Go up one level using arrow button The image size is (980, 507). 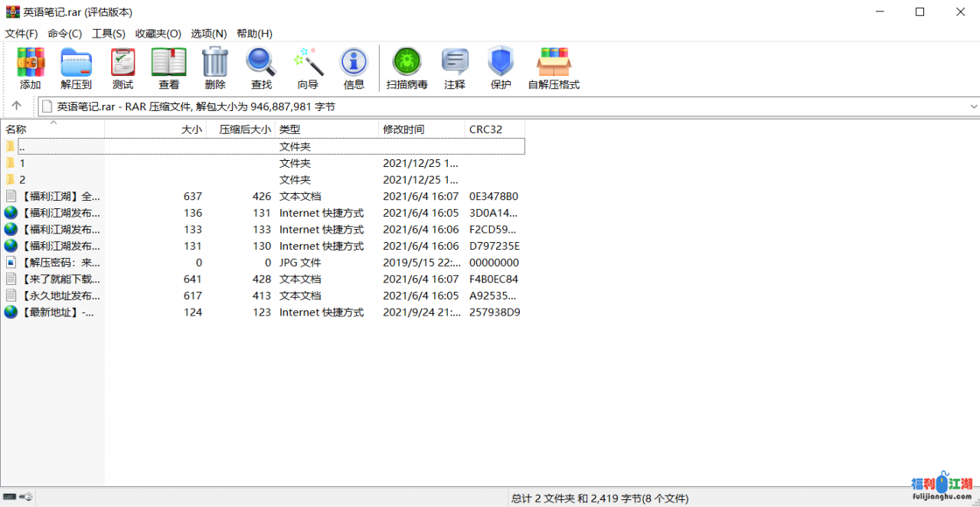tap(17, 106)
